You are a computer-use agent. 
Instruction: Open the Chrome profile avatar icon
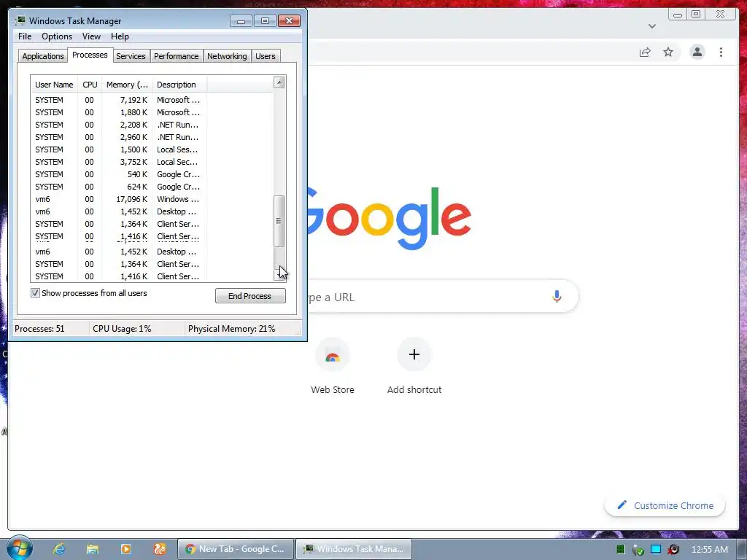click(x=697, y=52)
